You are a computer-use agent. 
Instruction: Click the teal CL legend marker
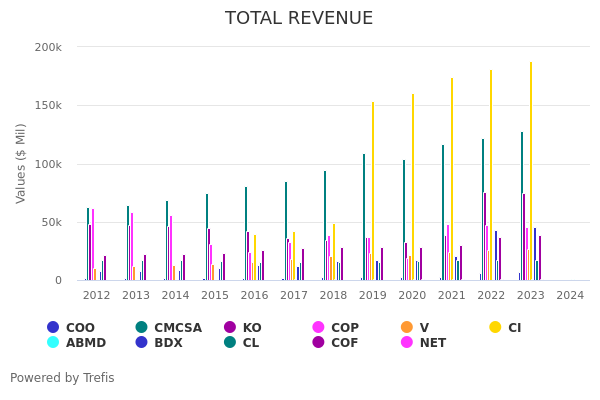231,342
